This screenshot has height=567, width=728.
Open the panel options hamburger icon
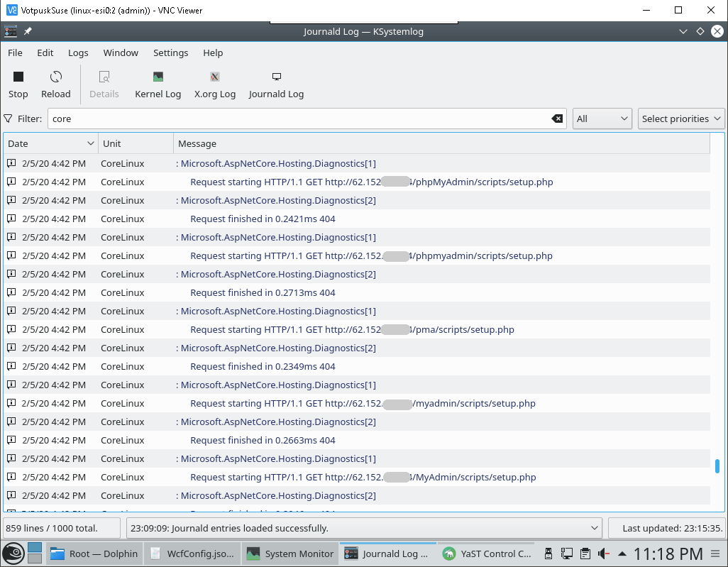tap(715, 554)
